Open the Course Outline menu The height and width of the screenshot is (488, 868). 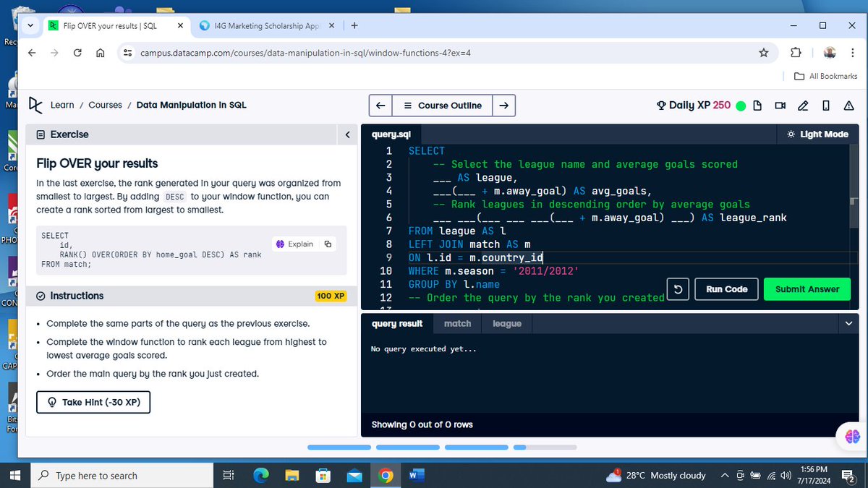tap(442, 106)
